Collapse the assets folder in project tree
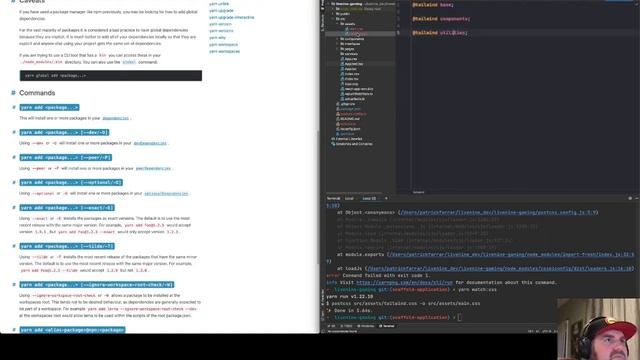This screenshot has width=640, height=360. click(338, 24)
